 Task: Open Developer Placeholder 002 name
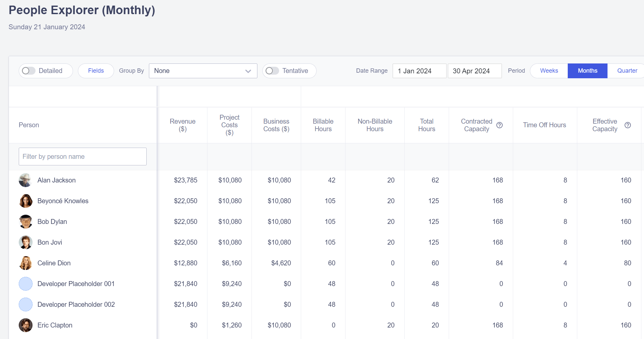coord(76,304)
